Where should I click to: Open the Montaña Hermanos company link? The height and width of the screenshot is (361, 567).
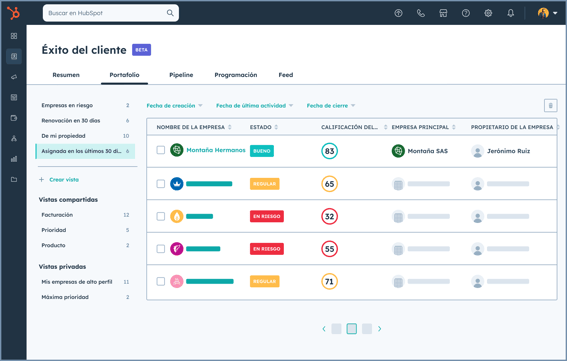tap(216, 150)
